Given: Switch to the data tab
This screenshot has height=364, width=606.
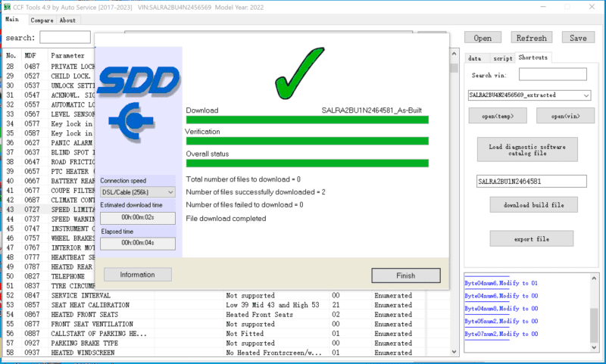Looking at the screenshot, I should point(475,58).
